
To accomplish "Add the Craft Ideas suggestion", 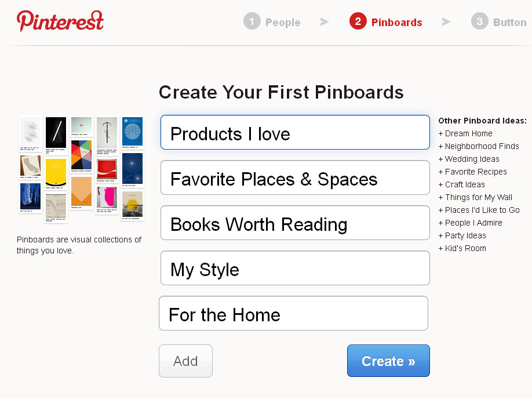I will click(x=462, y=184).
